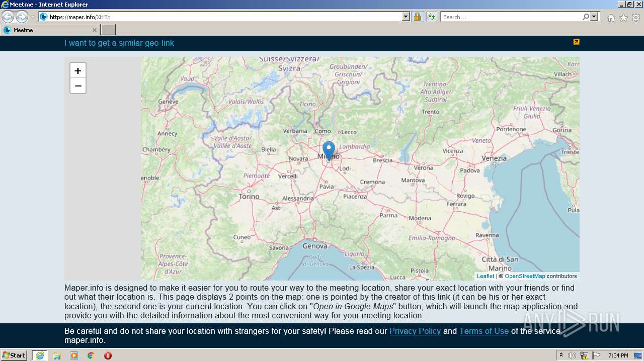Click the Venezia label on the map

pos(494,158)
